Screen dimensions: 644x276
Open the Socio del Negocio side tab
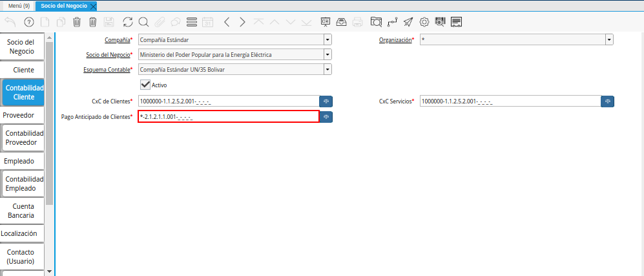tap(21, 47)
